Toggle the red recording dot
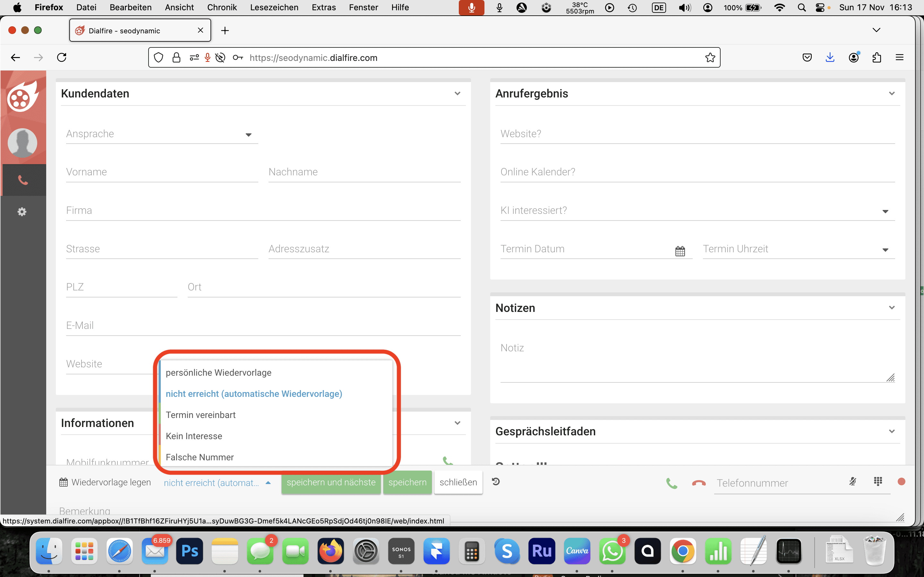 point(901,481)
